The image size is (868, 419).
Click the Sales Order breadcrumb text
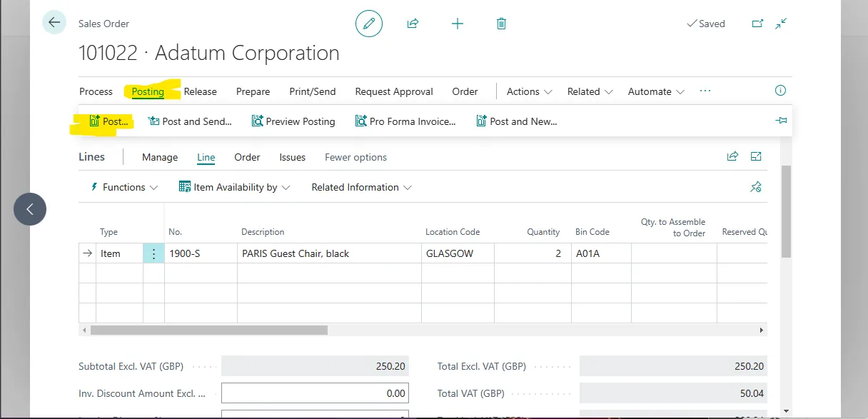(x=104, y=24)
